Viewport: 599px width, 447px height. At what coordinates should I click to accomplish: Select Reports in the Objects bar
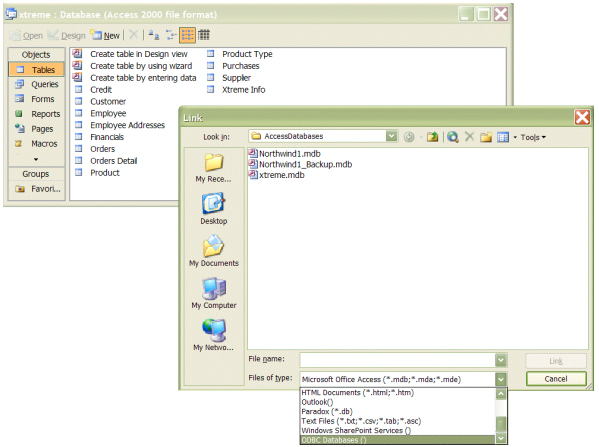36,114
